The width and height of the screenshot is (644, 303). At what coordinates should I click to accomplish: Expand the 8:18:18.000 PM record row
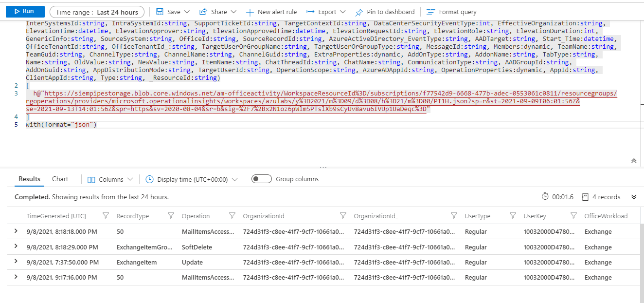[16, 231]
